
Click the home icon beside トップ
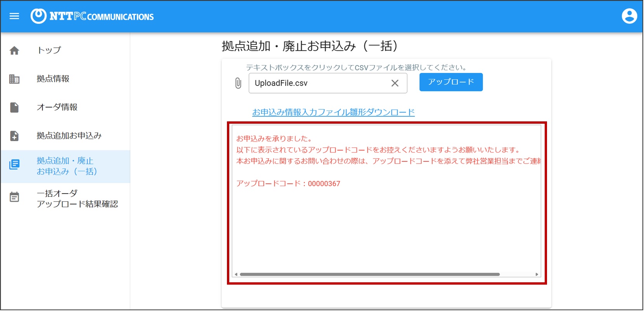coord(14,50)
